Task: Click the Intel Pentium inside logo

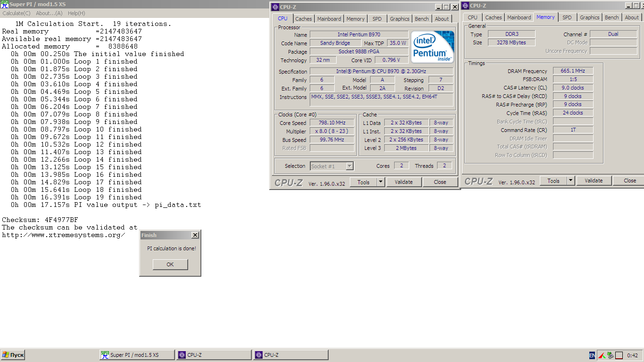Action: (433, 47)
